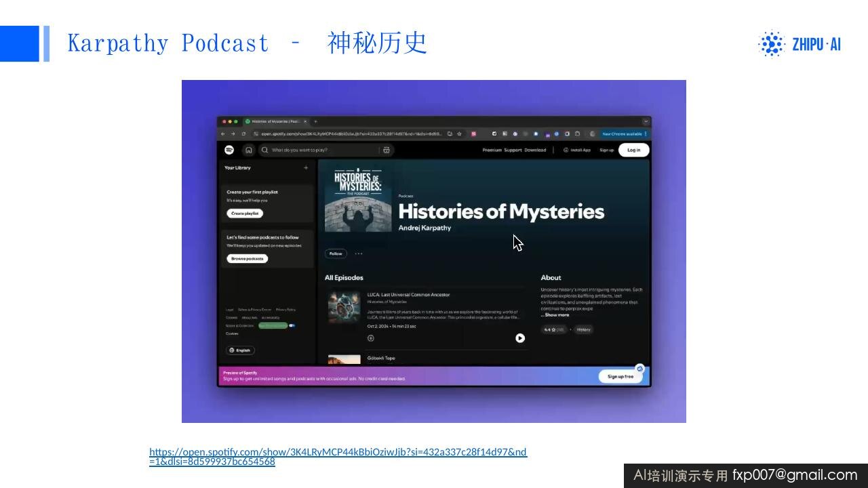Image resolution: width=868 pixels, height=488 pixels.
Task: Add to library using plus icon
Action: (x=306, y=167)
